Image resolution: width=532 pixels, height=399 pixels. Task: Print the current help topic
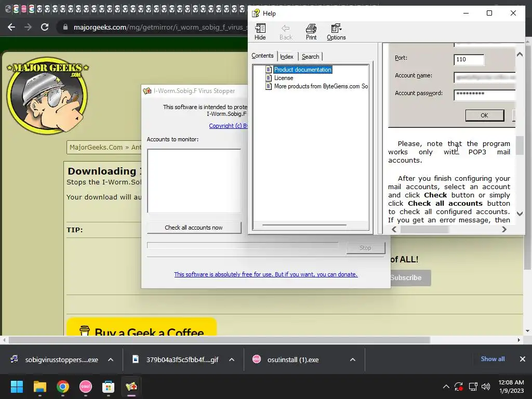[311, 32]
